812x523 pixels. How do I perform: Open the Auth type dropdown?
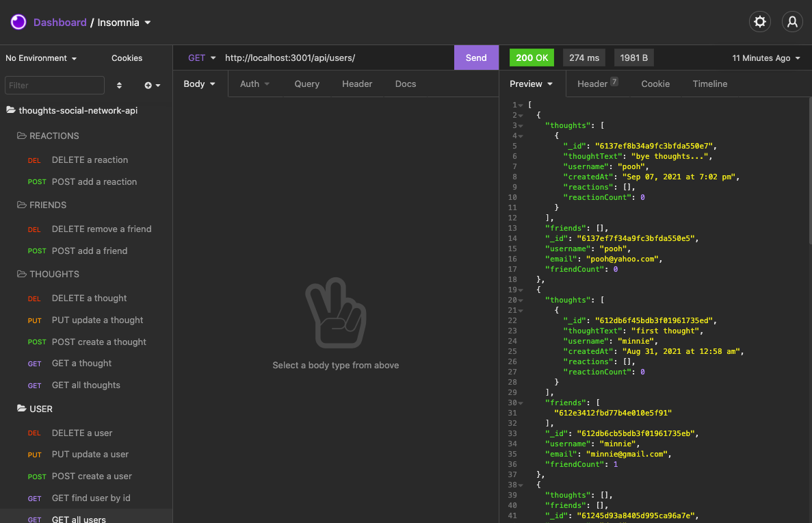[x=254, y=84]
